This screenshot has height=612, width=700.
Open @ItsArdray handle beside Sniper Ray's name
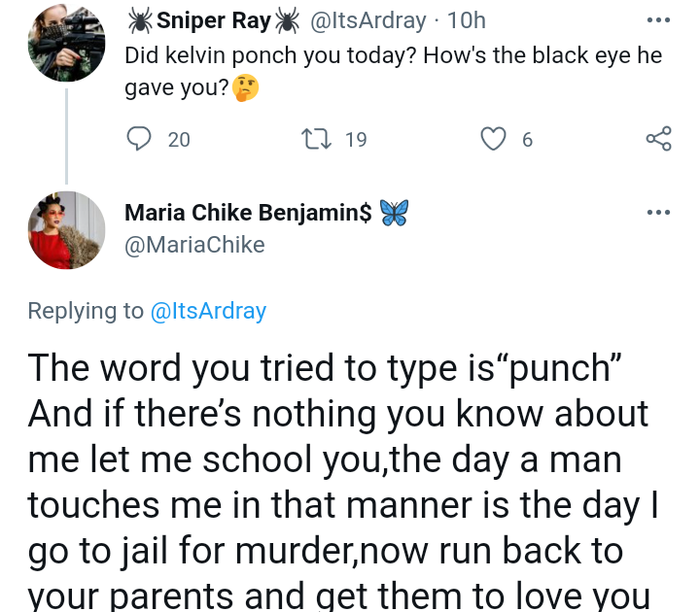click(371, 19)
